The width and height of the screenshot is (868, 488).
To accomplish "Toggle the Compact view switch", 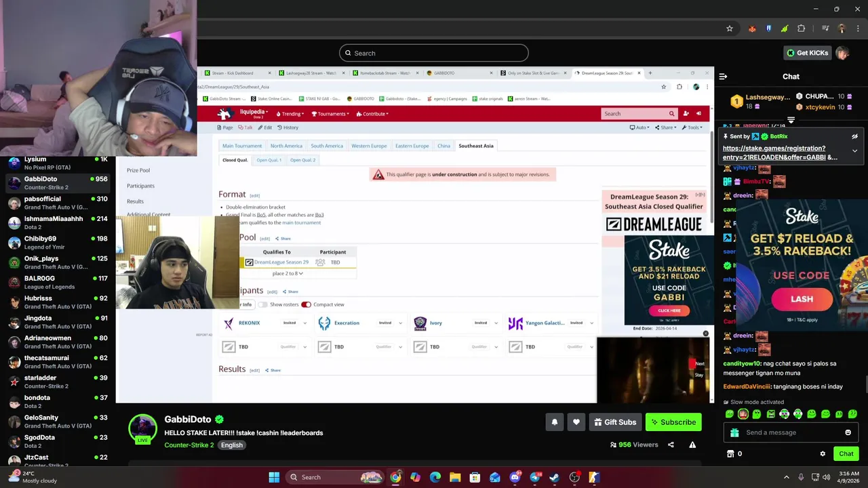I will pyautogui.click(x=306, y=304).
